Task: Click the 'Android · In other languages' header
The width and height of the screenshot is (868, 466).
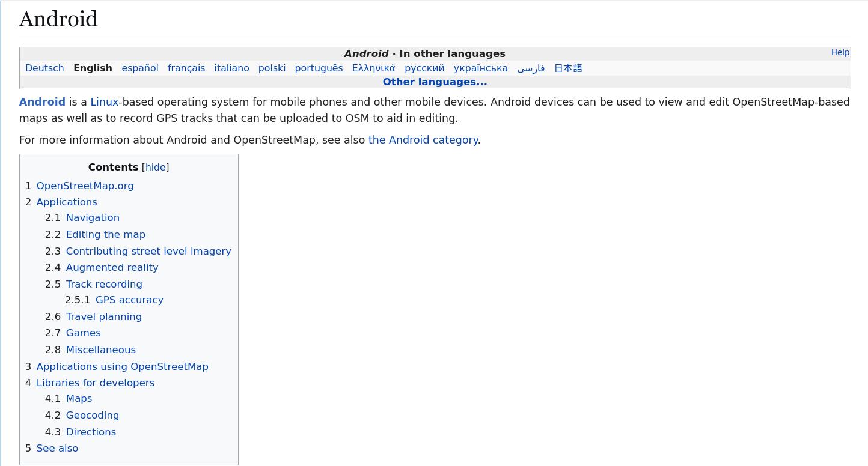Action: pyautogui.click(x=424, y=54)
